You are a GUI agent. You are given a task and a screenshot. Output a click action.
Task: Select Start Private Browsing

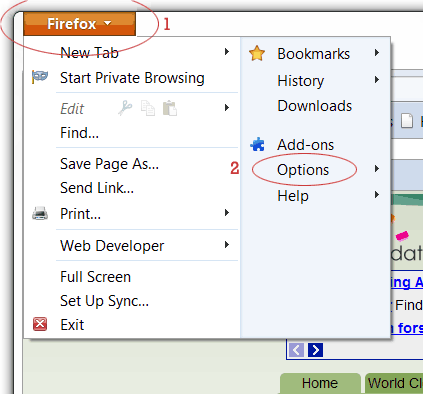pos(132,78)
